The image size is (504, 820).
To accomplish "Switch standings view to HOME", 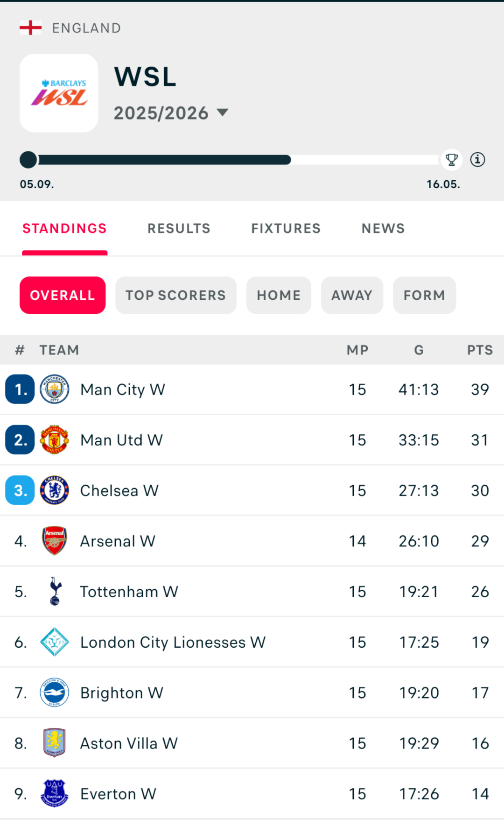I will pyautogui.click(x=279, y=295).
